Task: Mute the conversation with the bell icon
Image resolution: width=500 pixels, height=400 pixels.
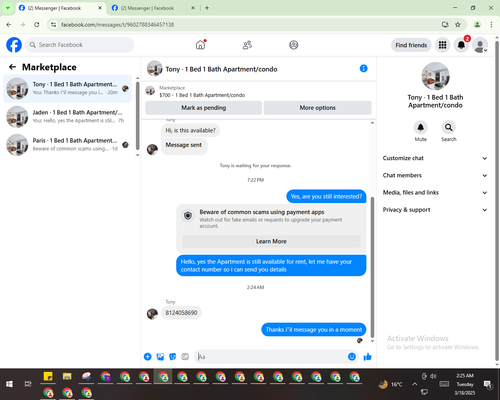Action: [x=421, y=127]
